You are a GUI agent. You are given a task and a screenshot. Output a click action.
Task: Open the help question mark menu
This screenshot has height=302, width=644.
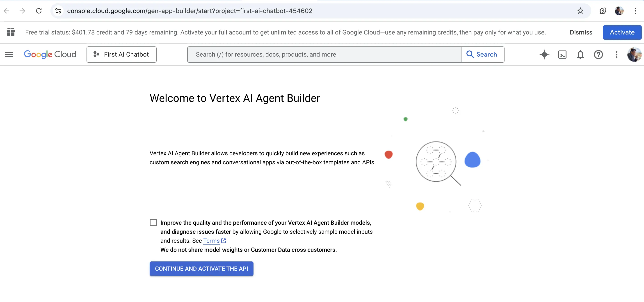[598, 55]
